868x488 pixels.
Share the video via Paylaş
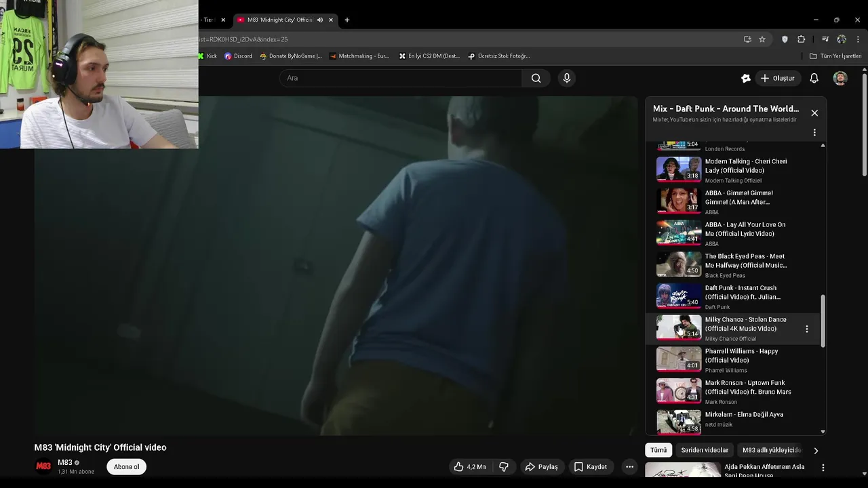click(x=541, y=466)
